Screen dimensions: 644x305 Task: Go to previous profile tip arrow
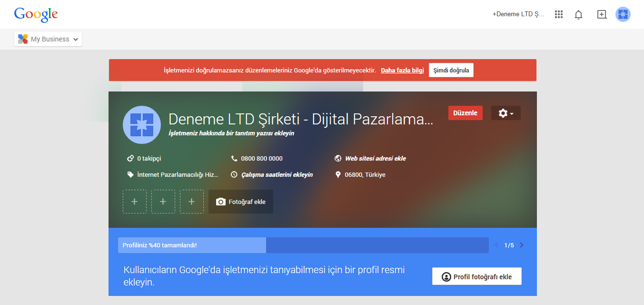click(497, 245)
